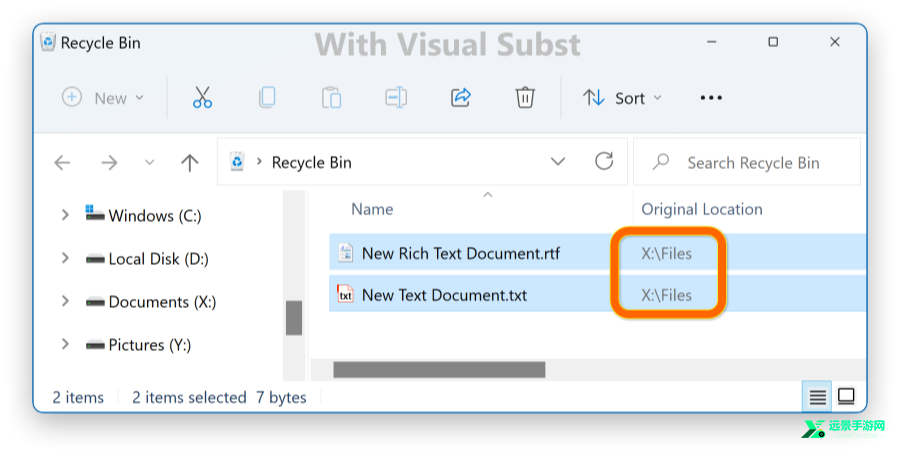Image resolution: width=900 pixels, height=454 pixels.
Task: Select Windows (C:) in navigation pane
Action: (155, 216)
